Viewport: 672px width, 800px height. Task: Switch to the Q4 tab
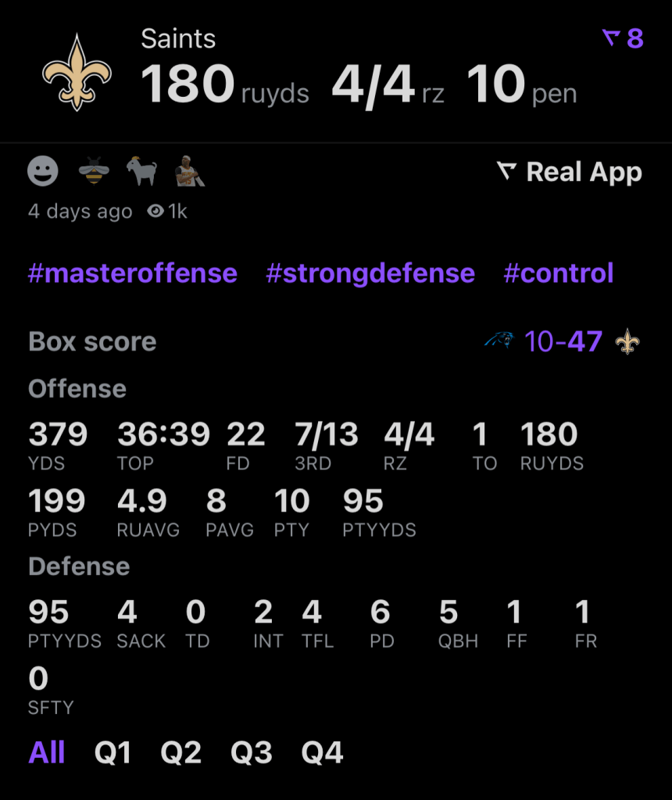[323, 753]
